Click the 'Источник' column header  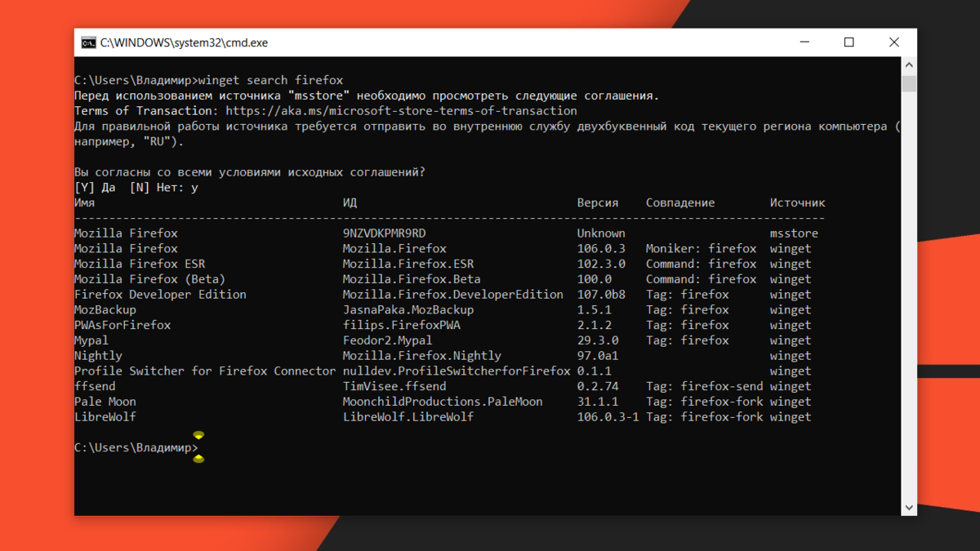pos(797,202)
